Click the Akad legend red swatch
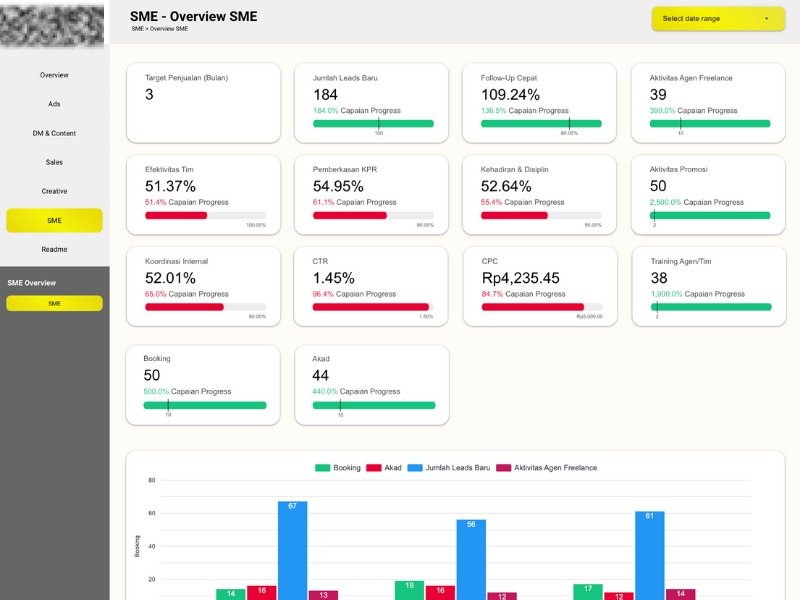Viewport: 800px width, 600px height. pos(373,468)
